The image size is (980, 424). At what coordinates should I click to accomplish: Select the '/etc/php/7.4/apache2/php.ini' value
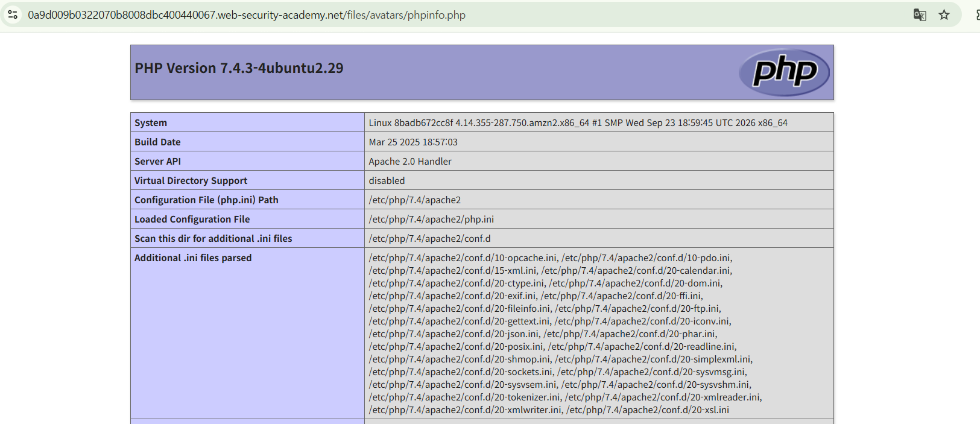[x=431, y=219]
